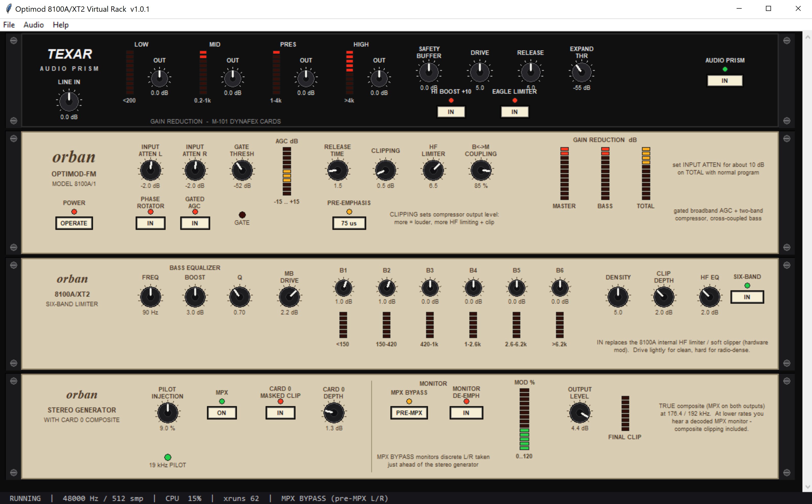Click the AGC dB meter

(x=287, y=171)
